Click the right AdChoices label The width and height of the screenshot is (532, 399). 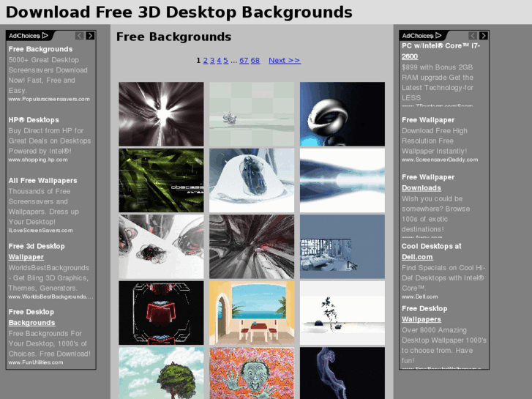[x=418, y=36]
